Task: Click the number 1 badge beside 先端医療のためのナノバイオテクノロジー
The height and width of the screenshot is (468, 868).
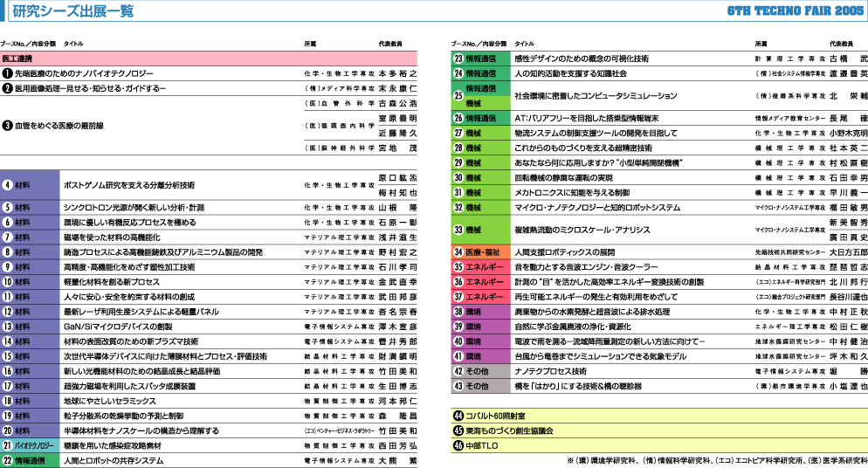Action: (x=7, y=73)
